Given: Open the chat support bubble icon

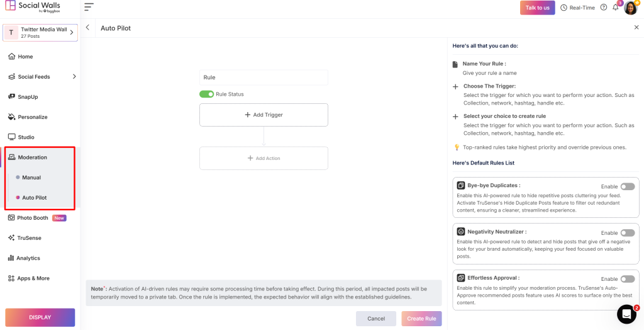Looking at the screenshot, I should (x=626, y=314).
